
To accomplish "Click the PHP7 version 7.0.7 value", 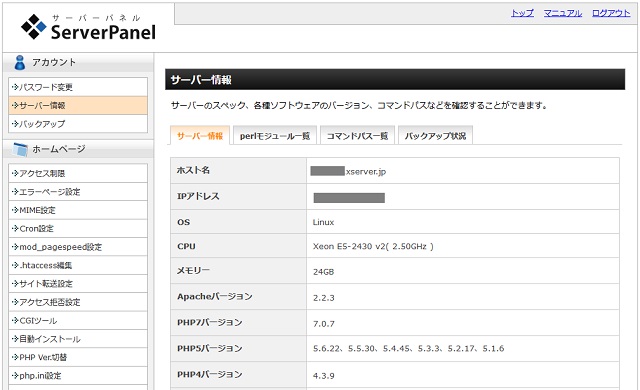I will click(324, 324).
